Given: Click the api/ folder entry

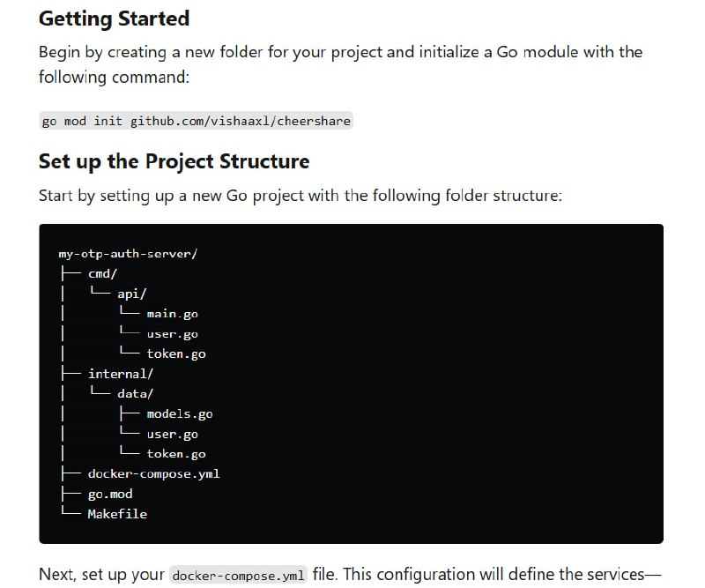Looking at the screenshot, I should tap(132, 294).
